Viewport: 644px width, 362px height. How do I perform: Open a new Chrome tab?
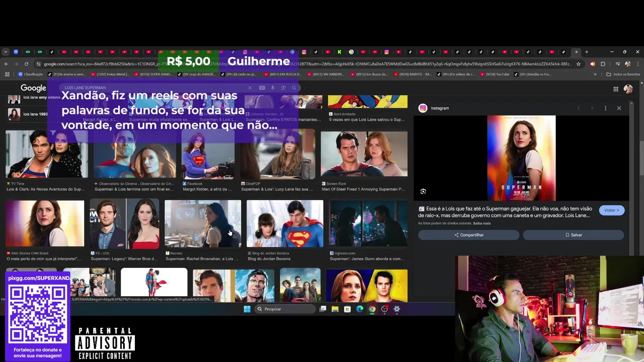coord(586,52)
